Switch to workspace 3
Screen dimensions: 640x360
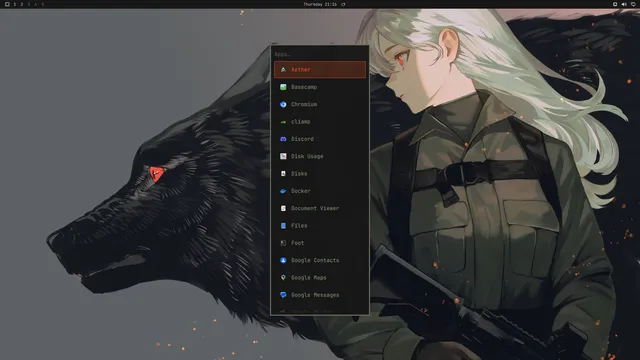(x=29, y=4)
